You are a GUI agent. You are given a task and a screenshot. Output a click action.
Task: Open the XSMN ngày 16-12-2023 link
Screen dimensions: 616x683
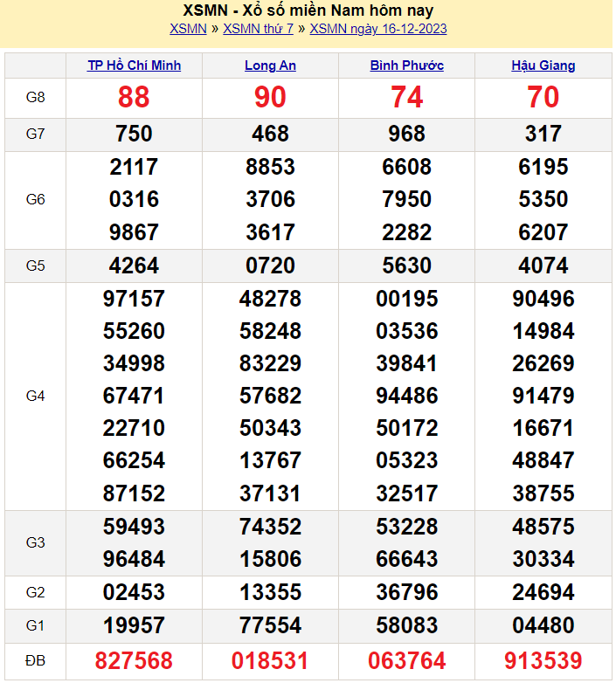tap(378, 29)
